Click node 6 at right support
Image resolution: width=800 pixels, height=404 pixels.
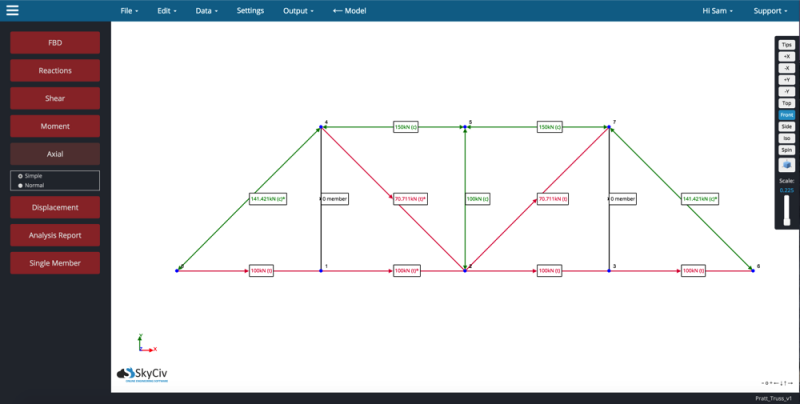753,271
